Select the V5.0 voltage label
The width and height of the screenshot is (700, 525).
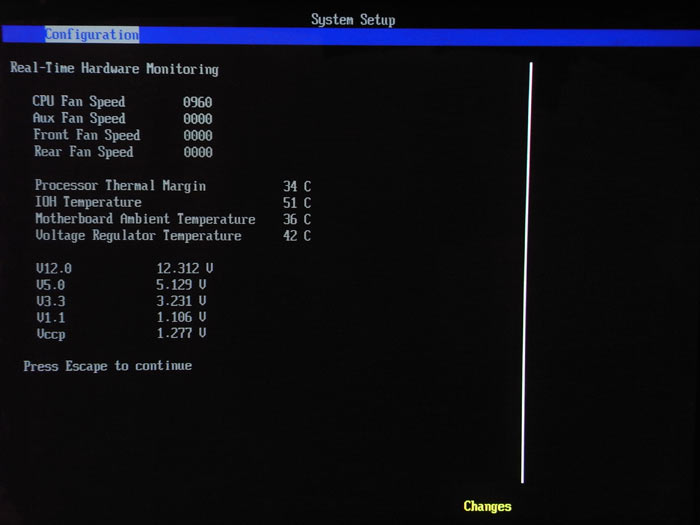point(50,285)
